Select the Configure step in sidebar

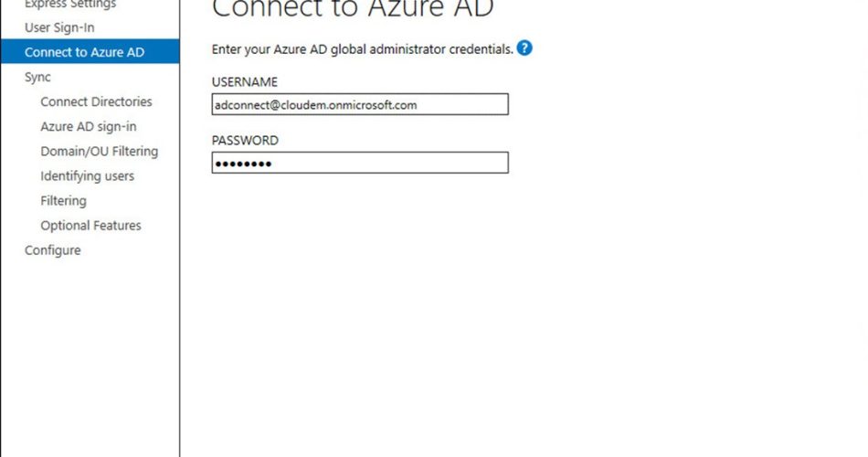click(52, 250)
